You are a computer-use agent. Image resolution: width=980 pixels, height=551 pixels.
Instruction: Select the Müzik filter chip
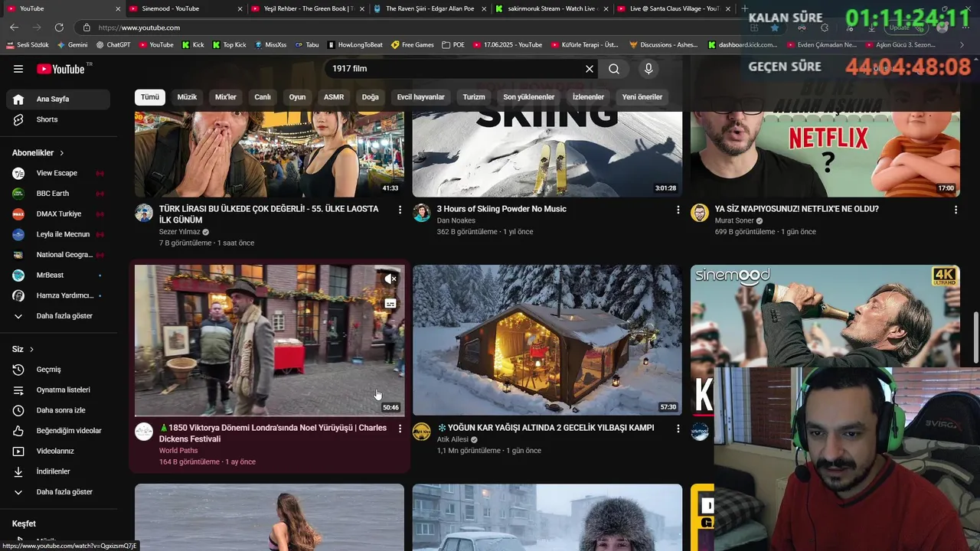point(188,97)
